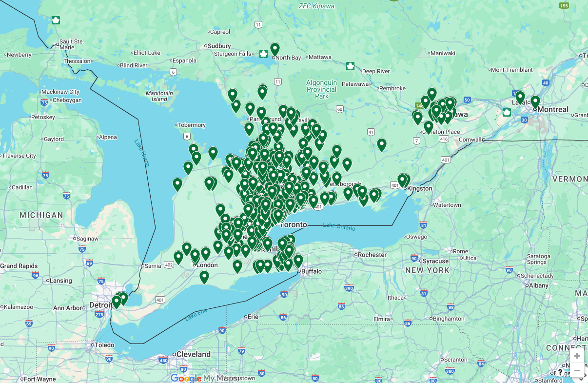The width and height of the screenshot is (588, 383).
Task: Click the Rochester city label
Action: (x=372, y=255)
